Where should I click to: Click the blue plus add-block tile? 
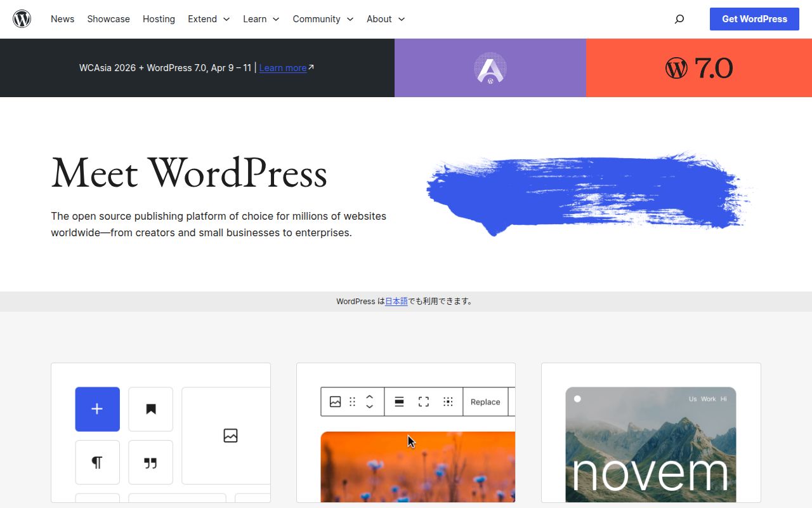[97, 409]
